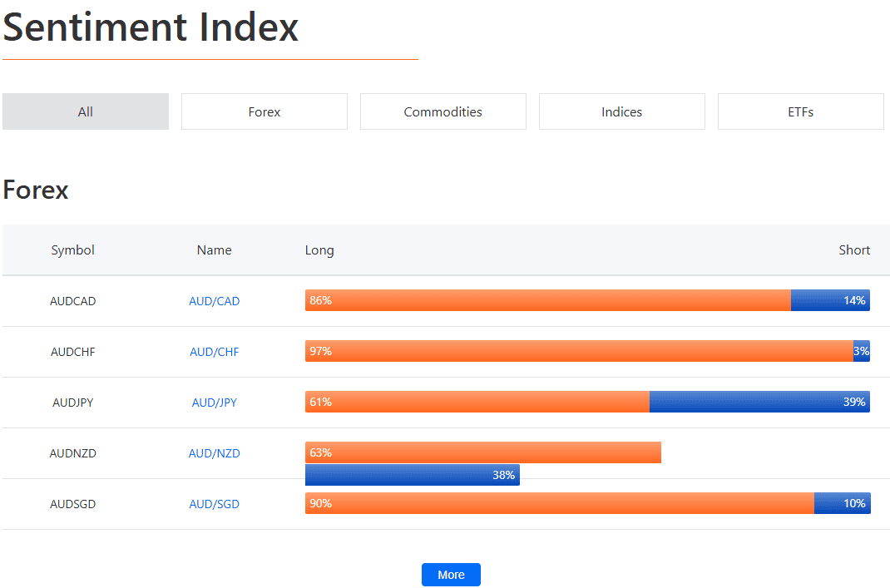
Task: Select the Commodities category tab
Action: click(443, 111)
